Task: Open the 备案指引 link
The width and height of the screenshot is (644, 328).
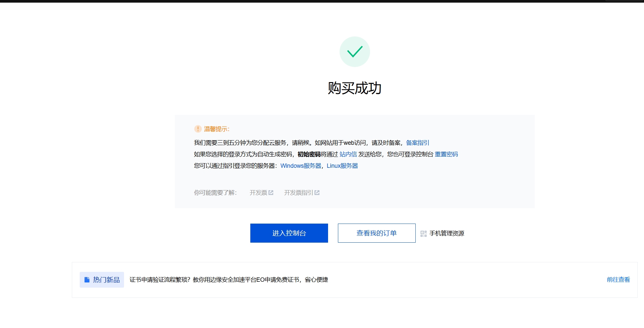Action: (417, 143)
